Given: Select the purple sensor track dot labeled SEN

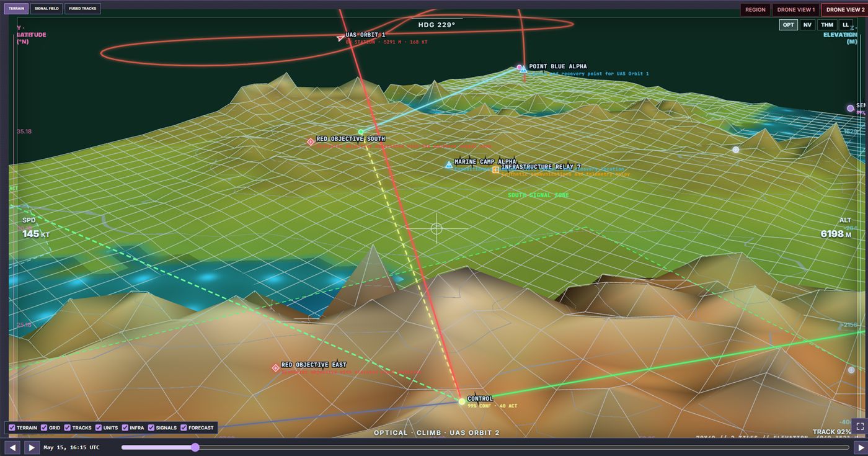Looking at the screenshot, I should pos(851,108).
